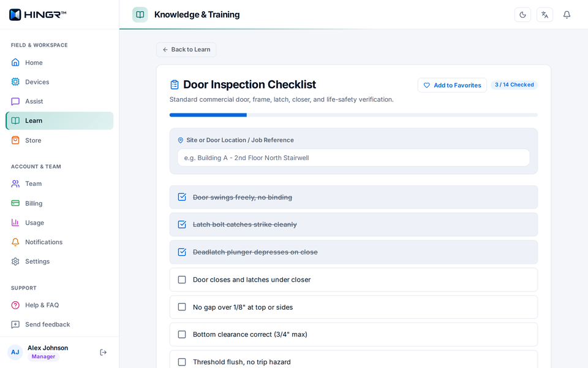Click the FIELD & WORKSPACE section label

39,45
